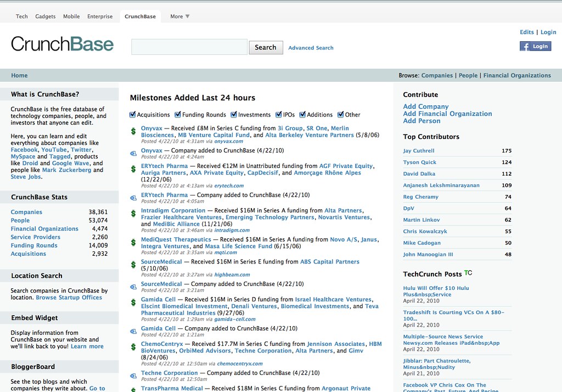
Task: Uncheck the Other milestones checkbox
Action: click(x=340, y=114)
